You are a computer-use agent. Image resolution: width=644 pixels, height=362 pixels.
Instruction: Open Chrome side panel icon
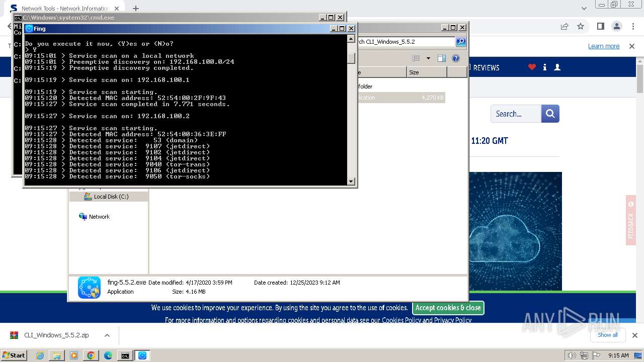click(600, 26)
